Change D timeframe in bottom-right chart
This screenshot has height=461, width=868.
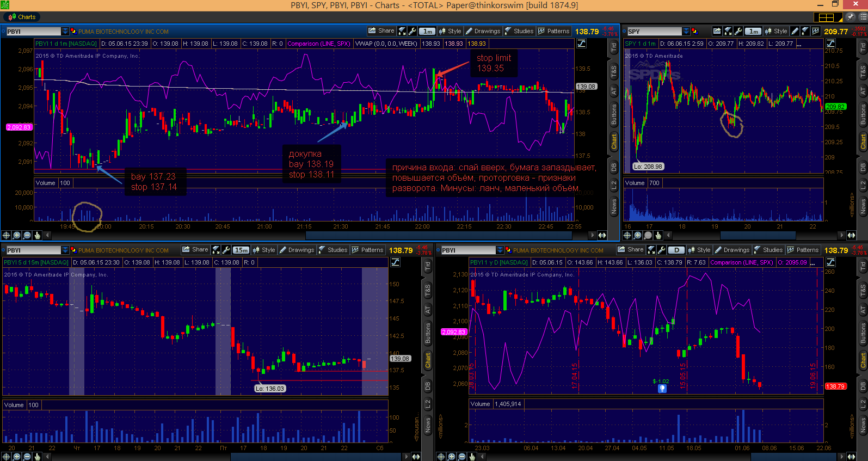[676, 250]
